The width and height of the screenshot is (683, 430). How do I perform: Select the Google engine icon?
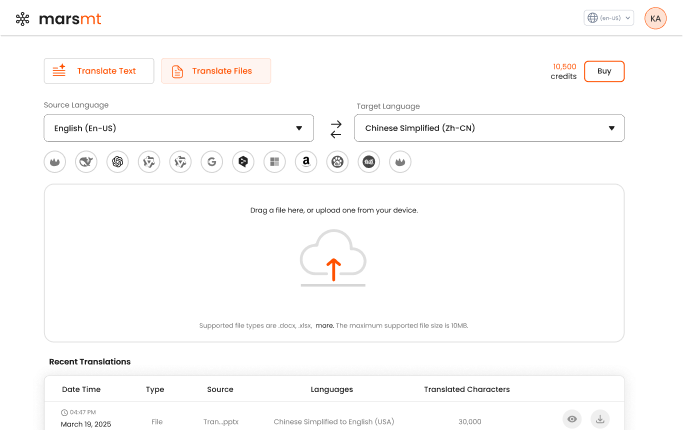click(211, 161)
